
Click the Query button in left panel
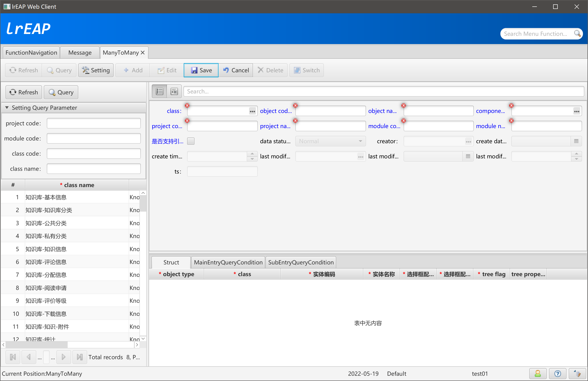tap(61, 92)
